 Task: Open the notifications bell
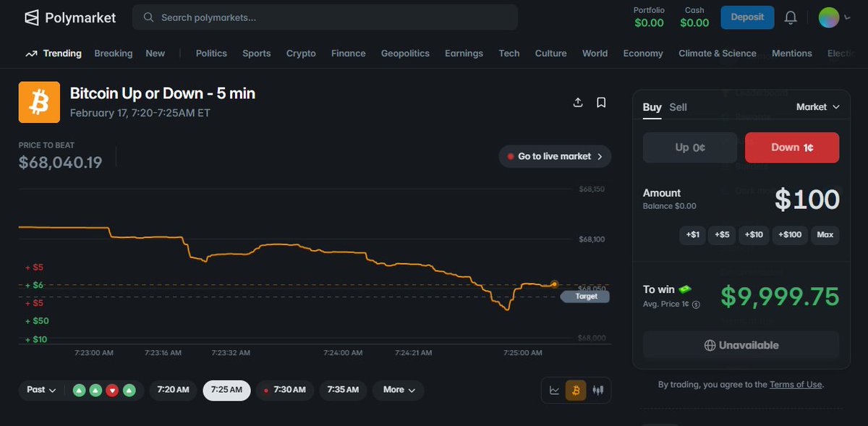[x=791, y=17]
